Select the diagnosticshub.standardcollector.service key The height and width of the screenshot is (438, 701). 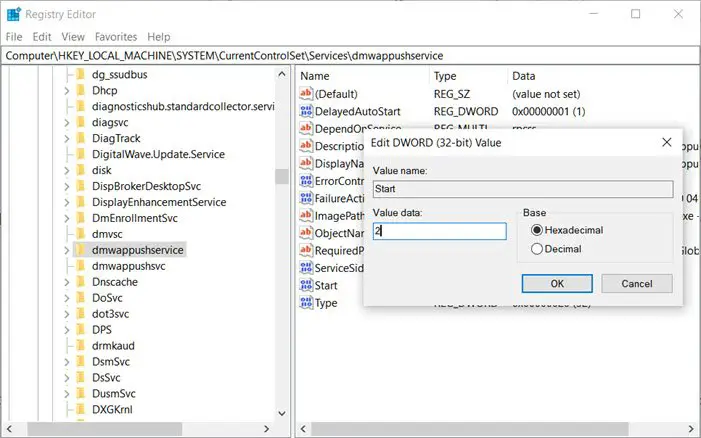[183, 106]
